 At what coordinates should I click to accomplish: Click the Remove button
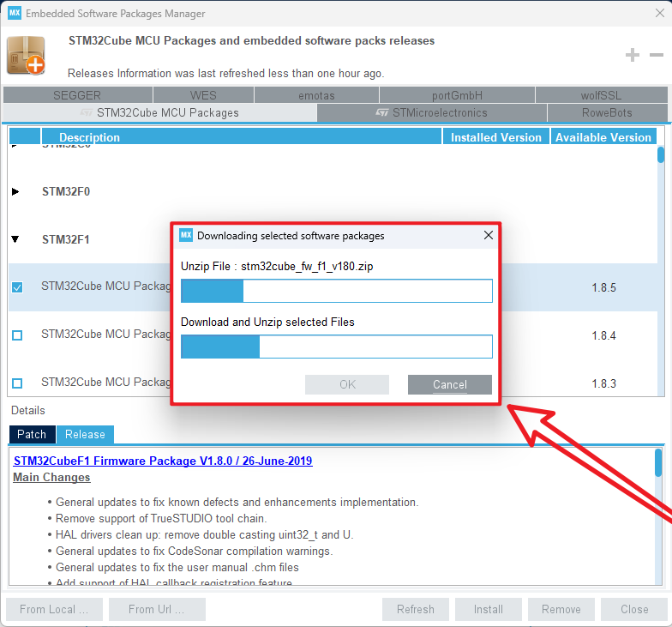click(561, 609)
